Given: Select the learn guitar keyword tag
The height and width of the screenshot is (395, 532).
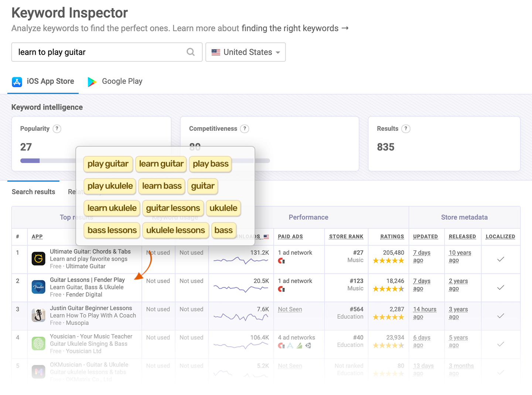Looking at the screenshot, I should (x=161, y=164).
